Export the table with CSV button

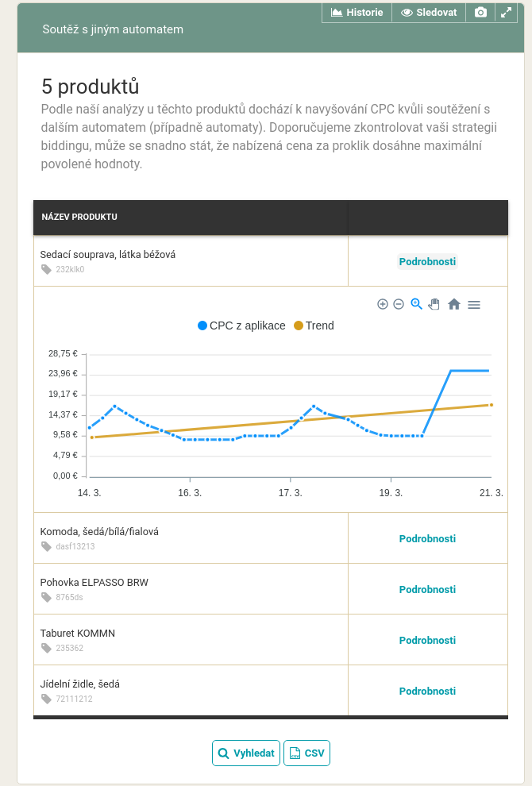tap(306, 753)
